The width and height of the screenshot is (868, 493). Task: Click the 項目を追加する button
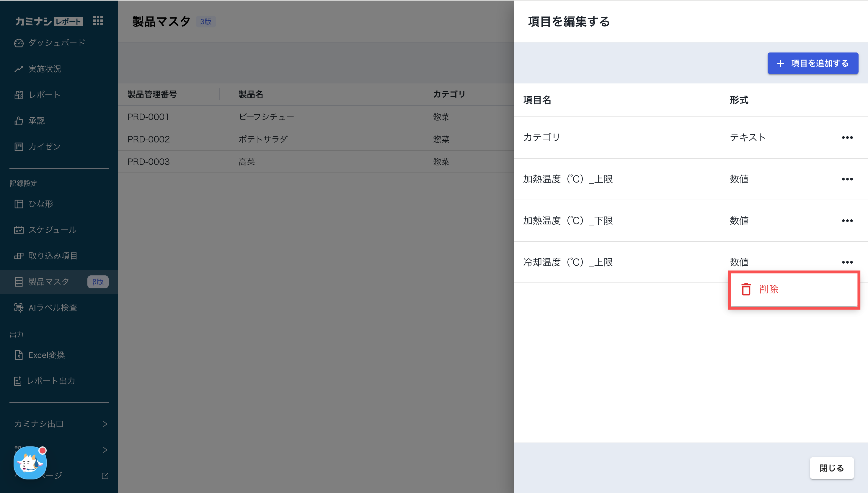tap(812, 63)
